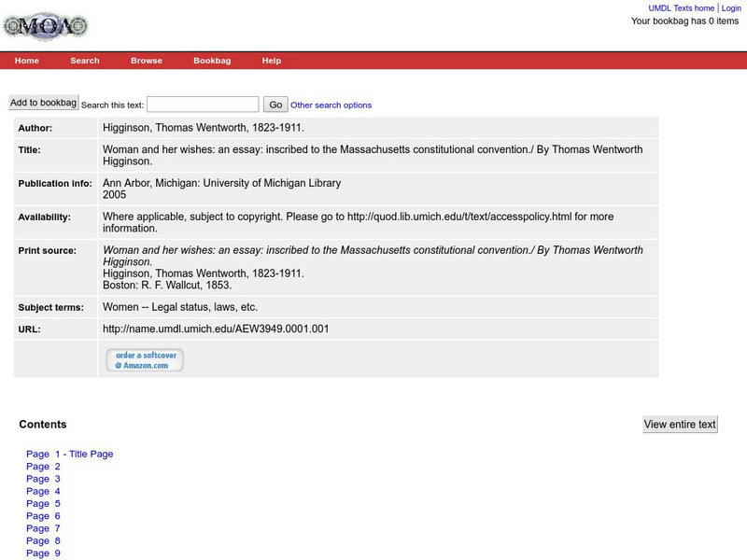Open the Home menu item
Viewport: 747px width, 560px height.
[x=27, y=61]
